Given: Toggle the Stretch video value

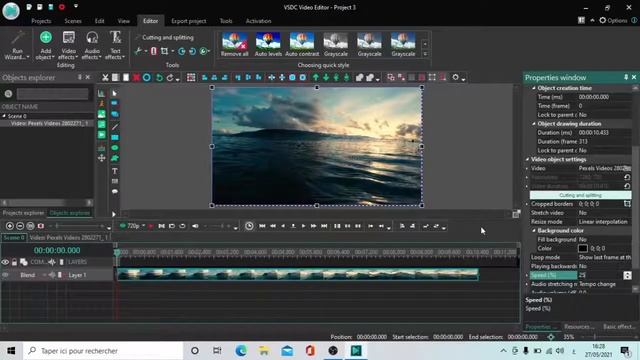Looking at the screenshot, I should click(x=605, y=213).
